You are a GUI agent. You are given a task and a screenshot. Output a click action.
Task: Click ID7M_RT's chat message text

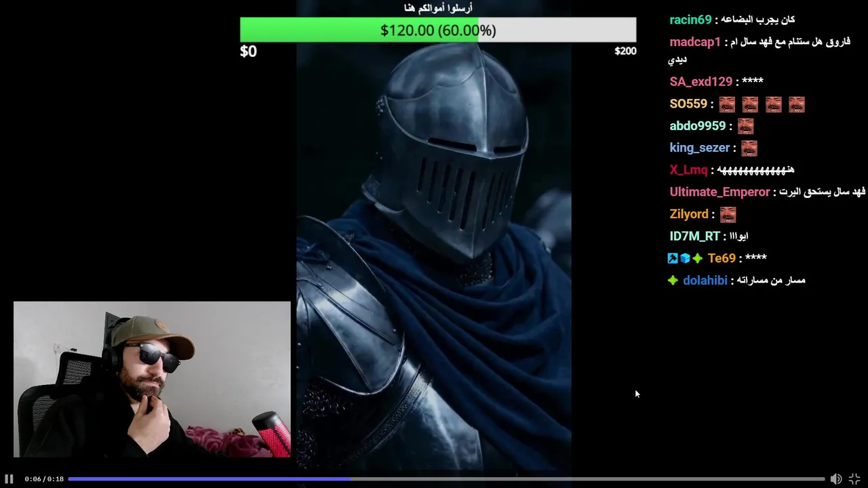[739, 237]
